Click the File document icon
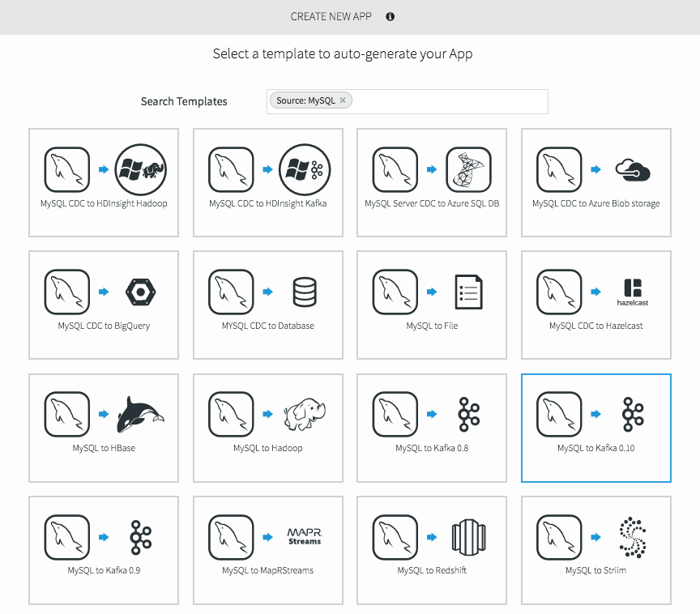This screenshot has width=700, height=614. [469, 292]
